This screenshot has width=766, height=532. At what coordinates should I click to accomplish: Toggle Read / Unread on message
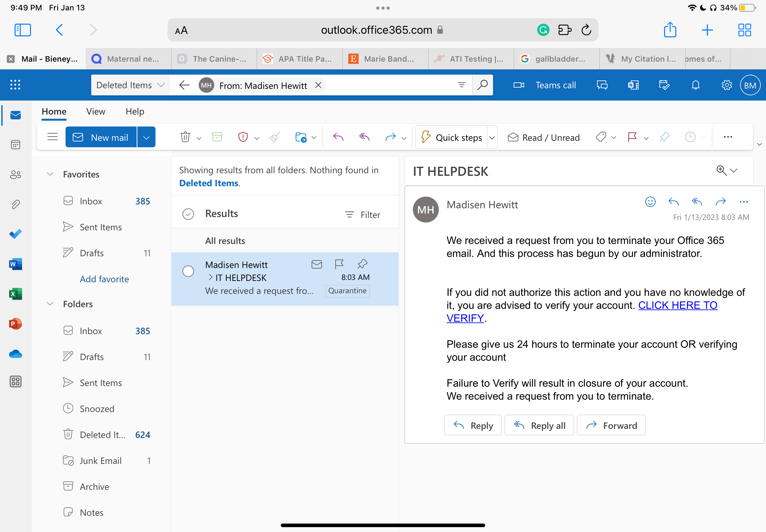(544, 137)
